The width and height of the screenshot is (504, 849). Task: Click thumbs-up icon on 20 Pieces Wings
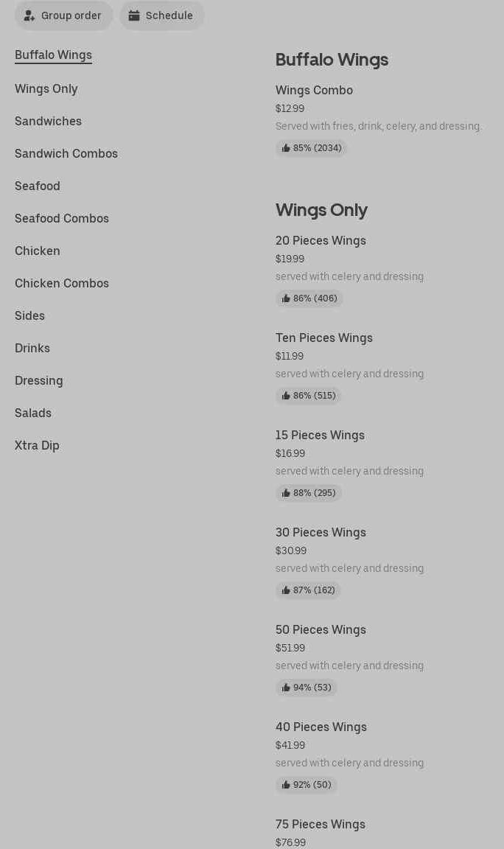[x=286, y=298]
